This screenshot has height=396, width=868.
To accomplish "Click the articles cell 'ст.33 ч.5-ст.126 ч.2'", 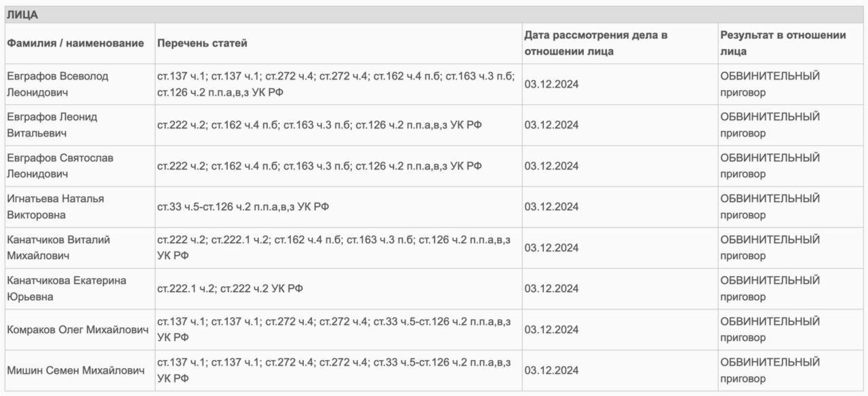I will (243, 207).
